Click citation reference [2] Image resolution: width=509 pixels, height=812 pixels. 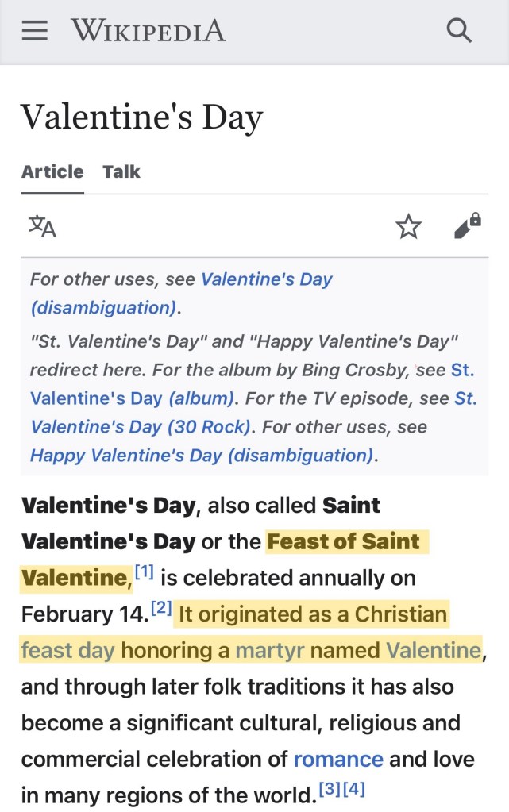161,608
